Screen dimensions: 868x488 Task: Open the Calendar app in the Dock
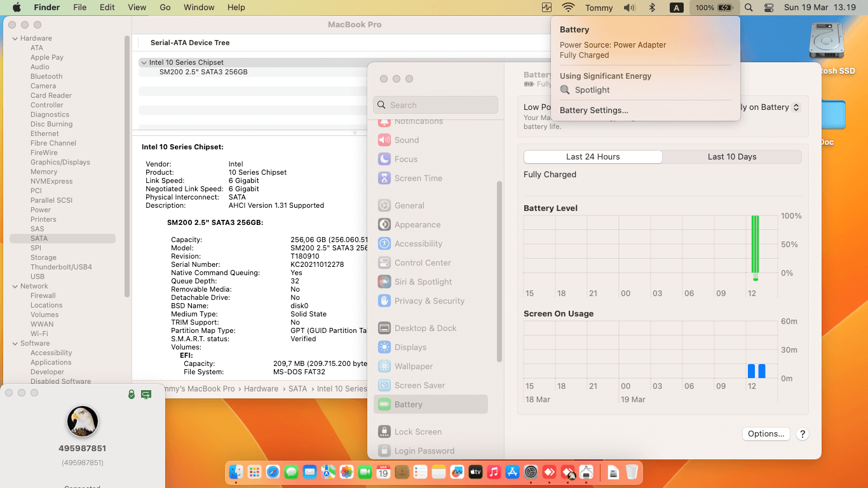click(x=383, y=472)
